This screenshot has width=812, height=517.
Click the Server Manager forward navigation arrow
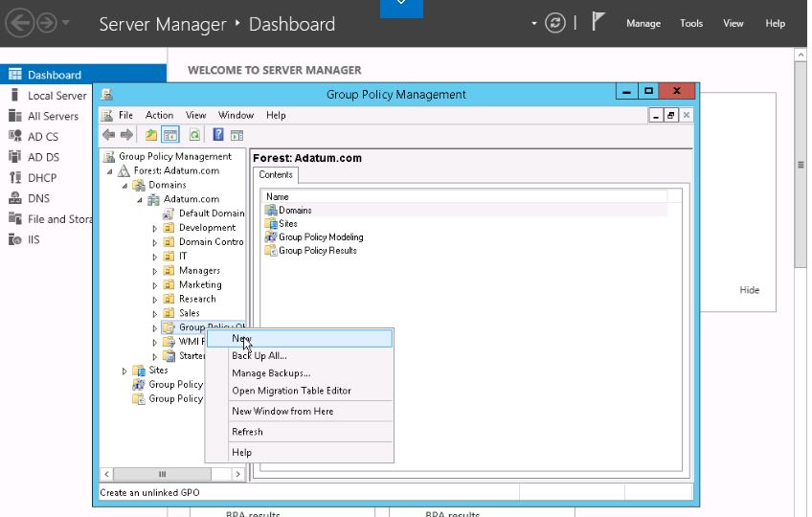tap(47, 23)
